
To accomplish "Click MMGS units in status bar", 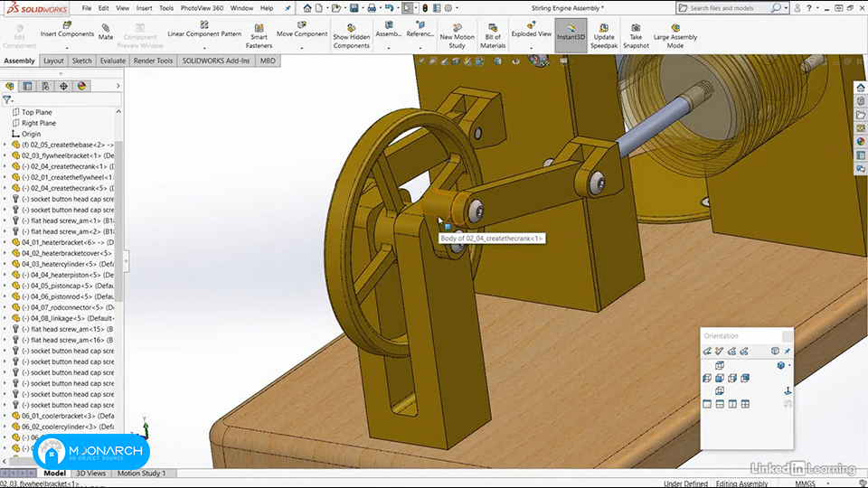I will pyautogui.click(x=806, y=483).
